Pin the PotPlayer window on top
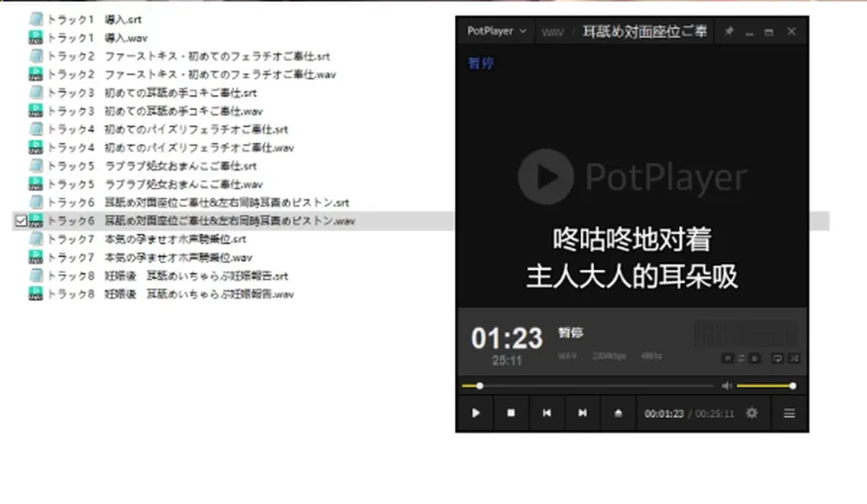 [729, 32]
